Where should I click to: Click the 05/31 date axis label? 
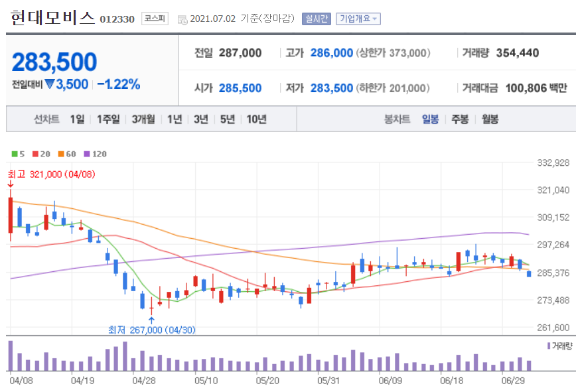[x=328, y=381]
